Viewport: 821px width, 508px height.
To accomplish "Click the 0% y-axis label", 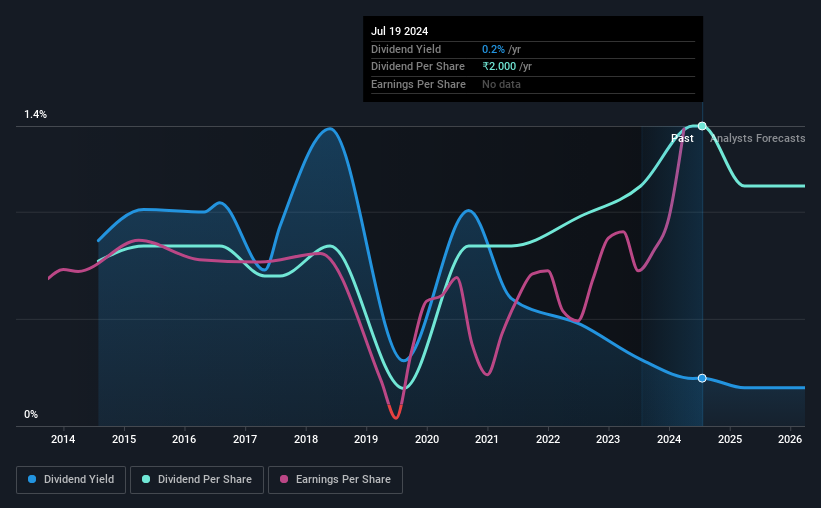I will tap(31, 415).
